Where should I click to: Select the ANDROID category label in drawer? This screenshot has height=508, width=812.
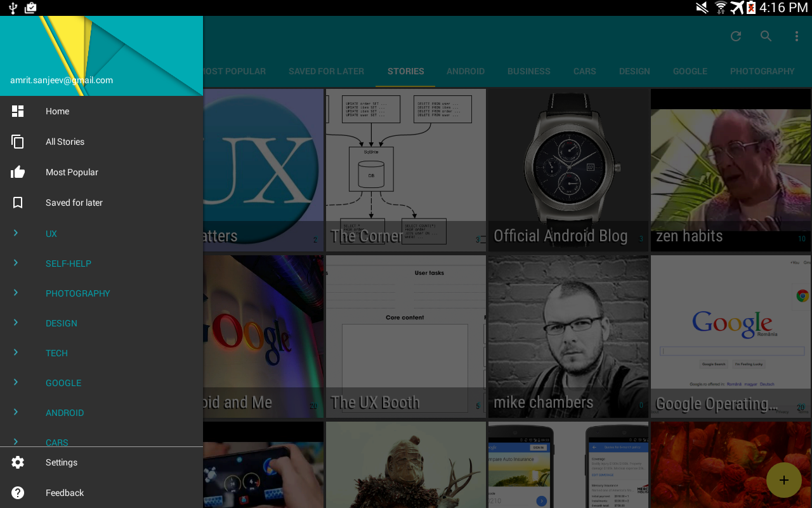(65, 413)
